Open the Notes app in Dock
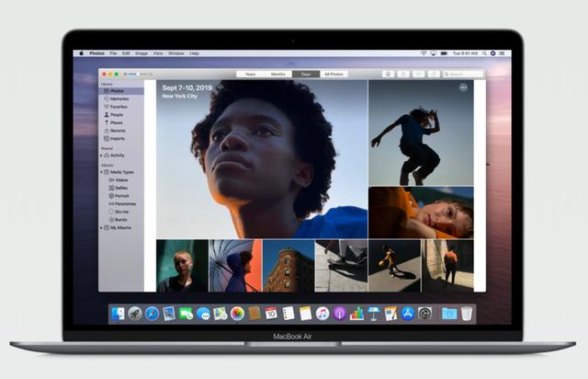The height and width of the screenshot is (379, 588). (305, 314)
